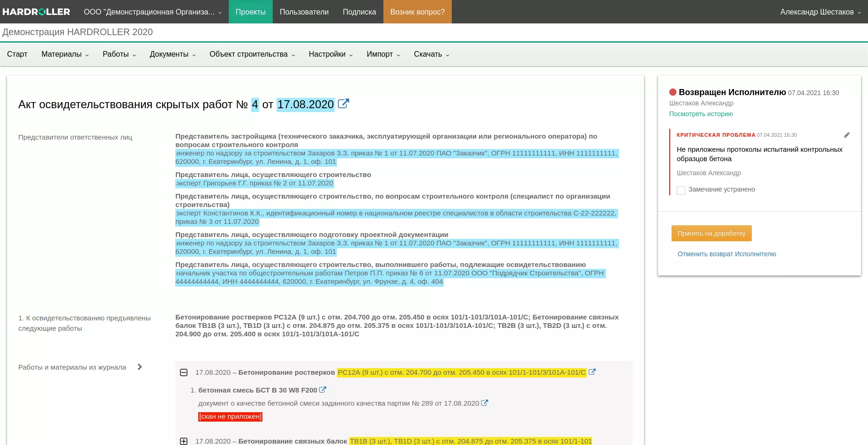Screen dimensions: 868x445
Task: Open the organization selector dropdown
Action: coord(152,12)
